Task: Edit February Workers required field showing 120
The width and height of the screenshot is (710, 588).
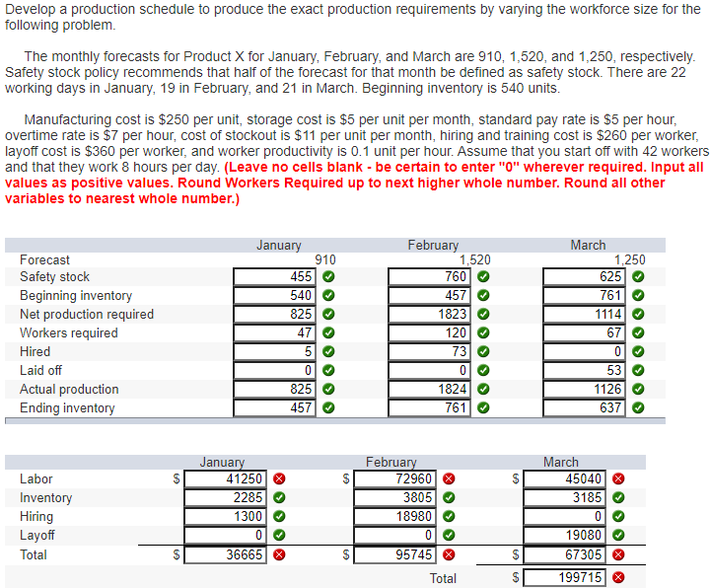Action: pyautogui.click(x=429, y=332)
